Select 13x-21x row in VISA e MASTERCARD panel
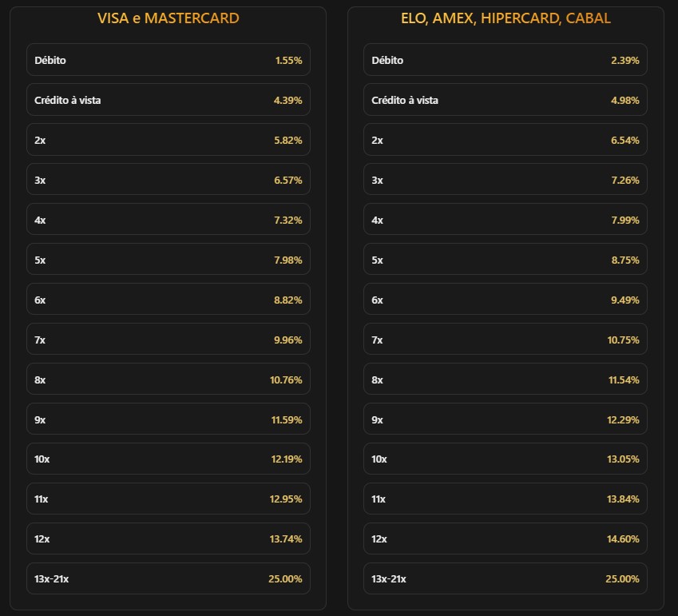Image resolution: width=678 pixels, height=616 pixels. (168, 578)
